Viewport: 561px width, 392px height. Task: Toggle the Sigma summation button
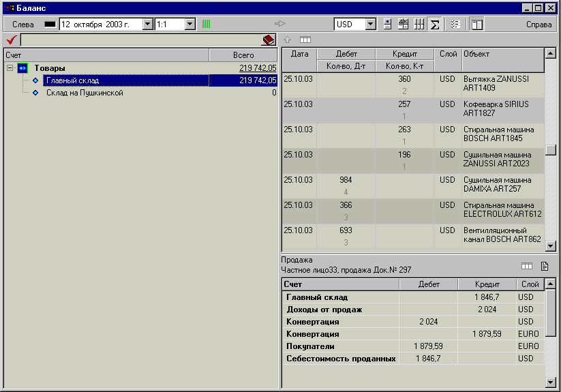point(435,25)
